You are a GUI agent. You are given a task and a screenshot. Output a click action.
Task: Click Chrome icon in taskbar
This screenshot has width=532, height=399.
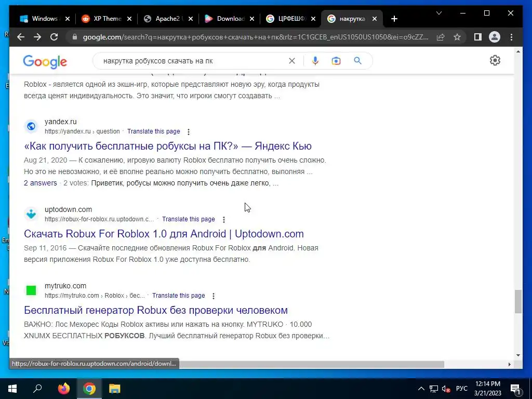(x=89, y=389)
